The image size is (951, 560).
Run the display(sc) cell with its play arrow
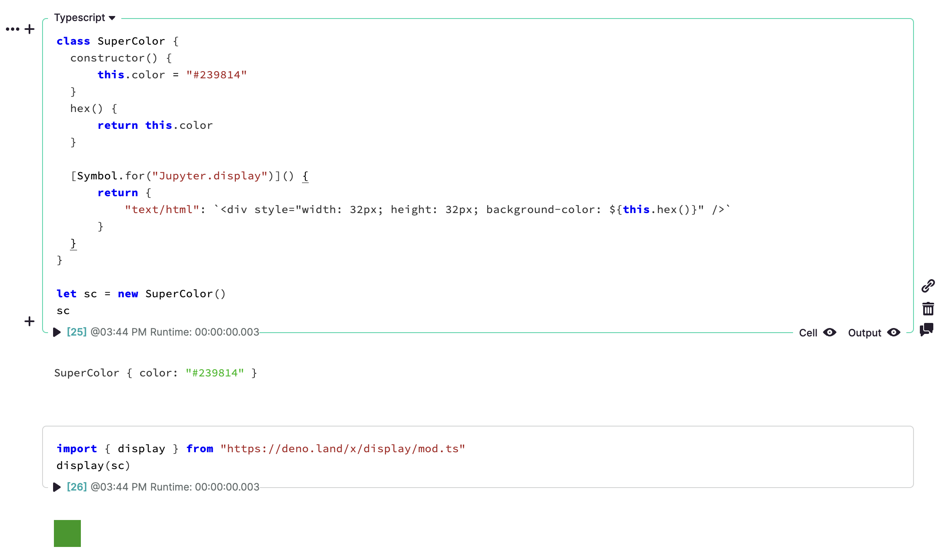point(57,487)
